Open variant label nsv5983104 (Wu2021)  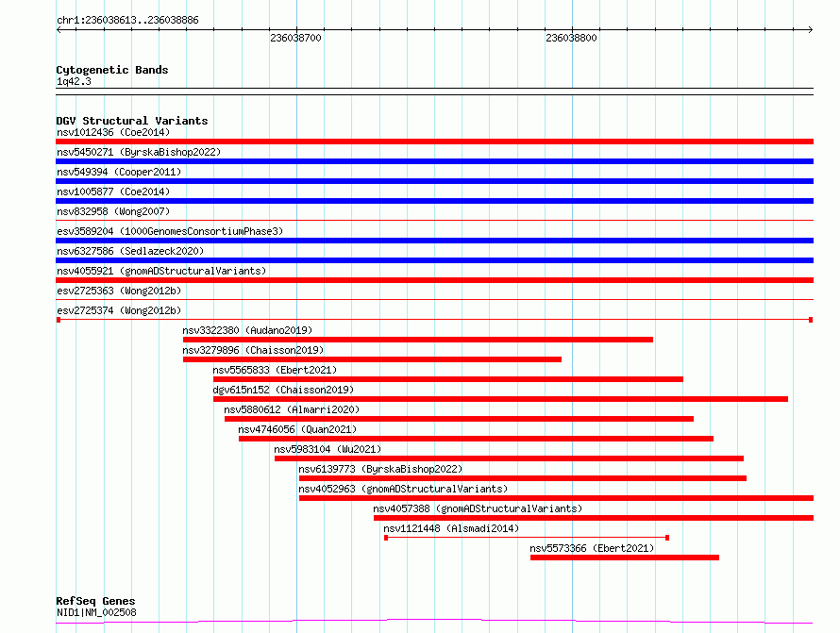[328, 449]
